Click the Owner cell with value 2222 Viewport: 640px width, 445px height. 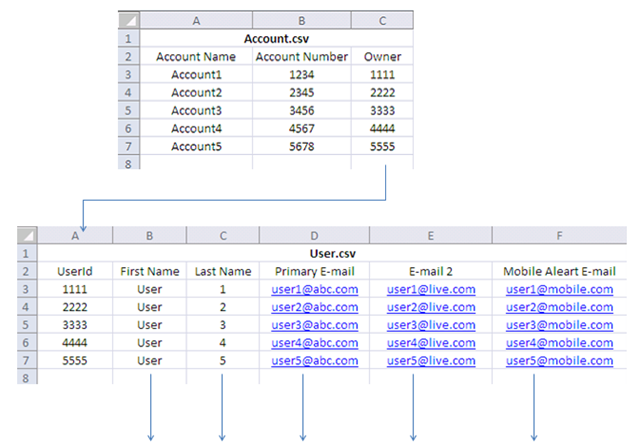[382, 93]
